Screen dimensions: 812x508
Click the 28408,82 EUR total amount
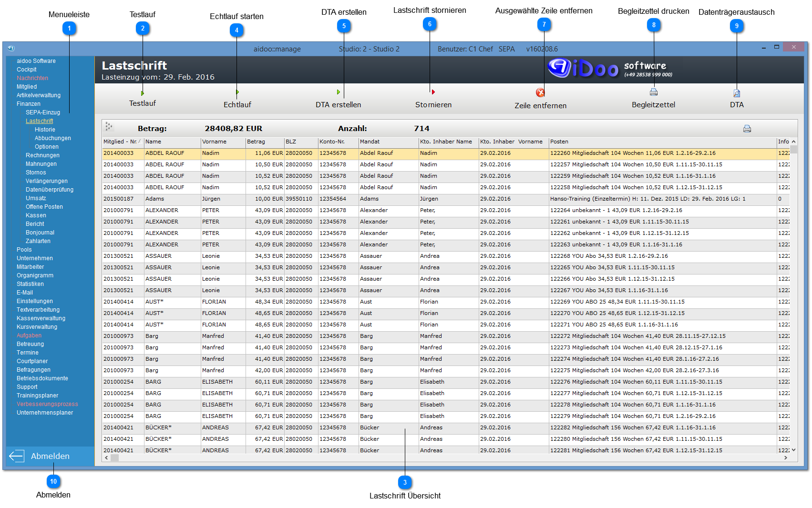pos(234,129)
